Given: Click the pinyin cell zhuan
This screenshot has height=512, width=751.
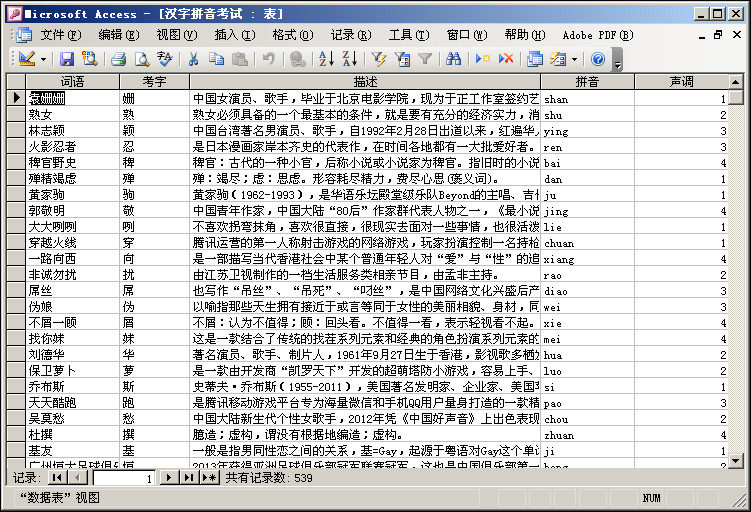Looking at the screenshot, I should pos(588,435).
